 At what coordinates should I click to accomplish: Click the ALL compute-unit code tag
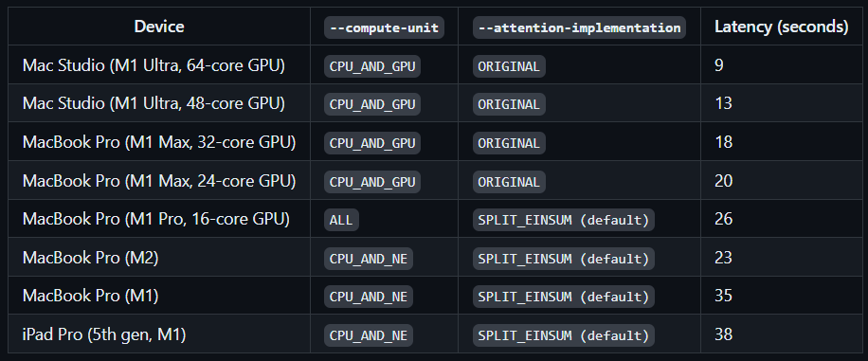[x=341, y=220]
